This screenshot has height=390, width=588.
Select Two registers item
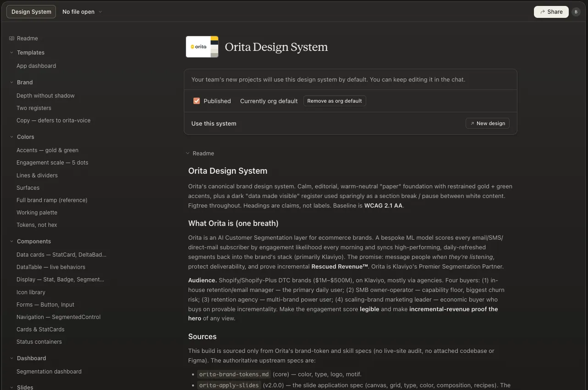pyautogui.click(x=34, y=108)
